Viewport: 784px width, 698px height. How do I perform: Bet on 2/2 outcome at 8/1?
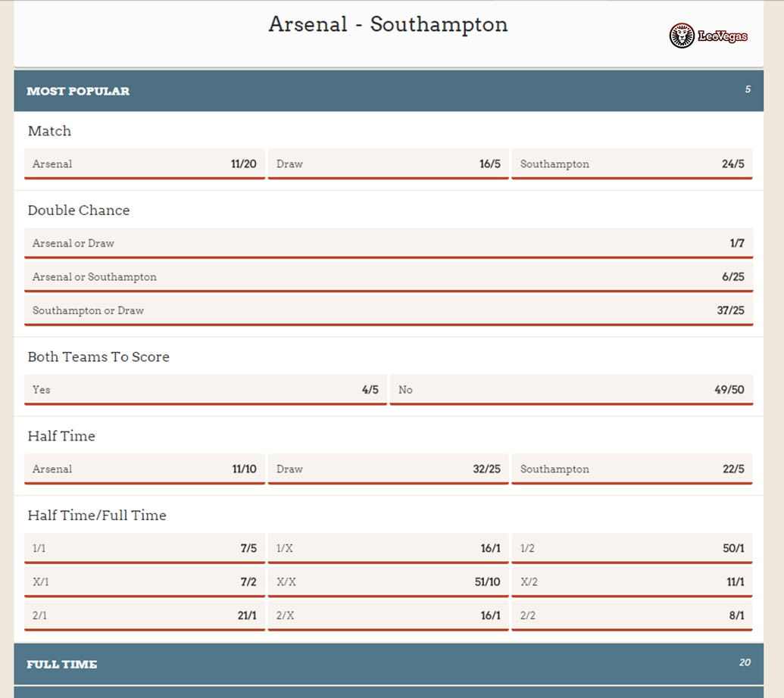632,615
